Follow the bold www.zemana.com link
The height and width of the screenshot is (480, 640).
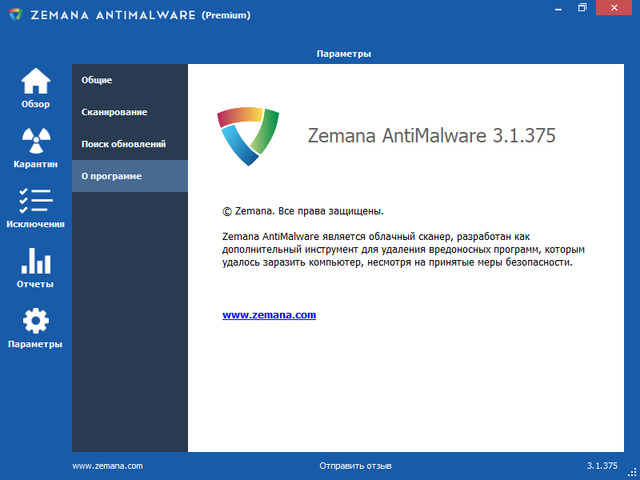pyautogui.click(x=269, y=314)
